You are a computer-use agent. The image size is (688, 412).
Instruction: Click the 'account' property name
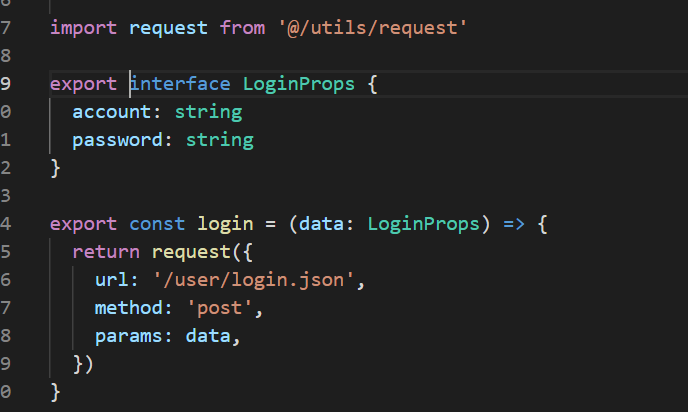tap(111, 112)
